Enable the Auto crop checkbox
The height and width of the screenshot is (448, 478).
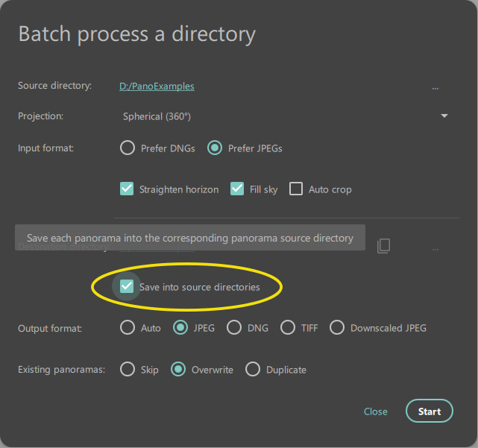(296, 189)
